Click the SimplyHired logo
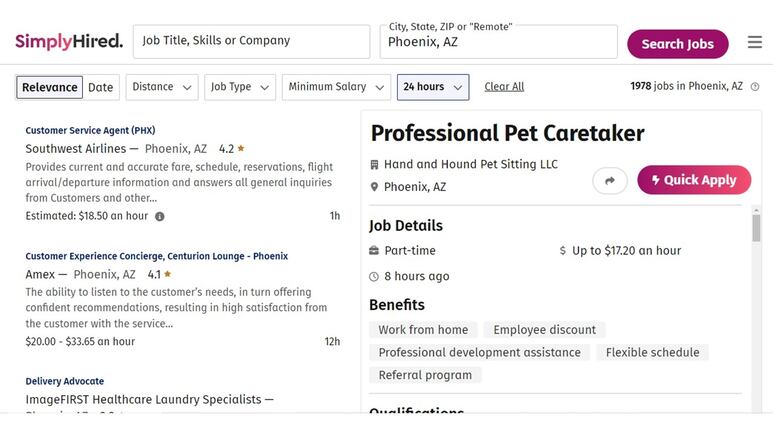The image size is (773, 435). pyautogui.click(x=69, y=41)
